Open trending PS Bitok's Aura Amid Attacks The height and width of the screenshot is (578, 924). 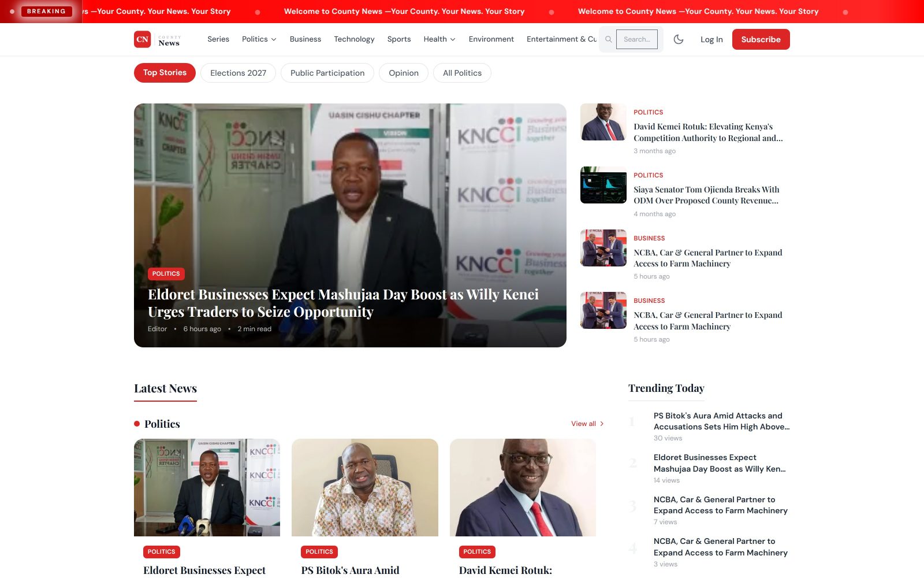[x=721, y=421]
